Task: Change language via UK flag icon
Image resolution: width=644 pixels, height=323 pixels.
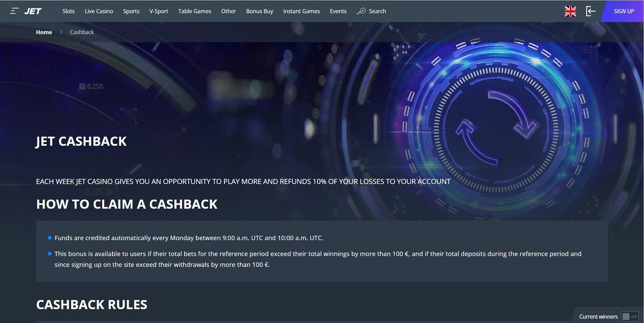Action: point(570,11)
